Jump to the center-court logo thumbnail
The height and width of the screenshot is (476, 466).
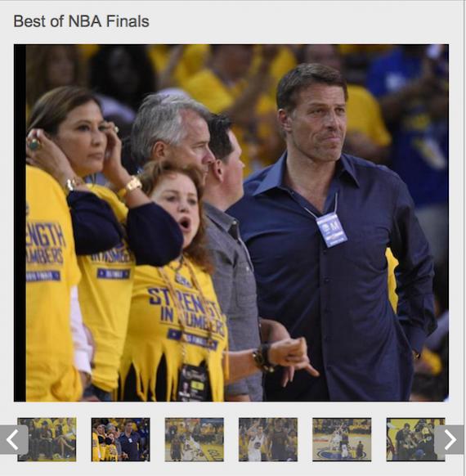pyautogui.click(x=342, y=439)
